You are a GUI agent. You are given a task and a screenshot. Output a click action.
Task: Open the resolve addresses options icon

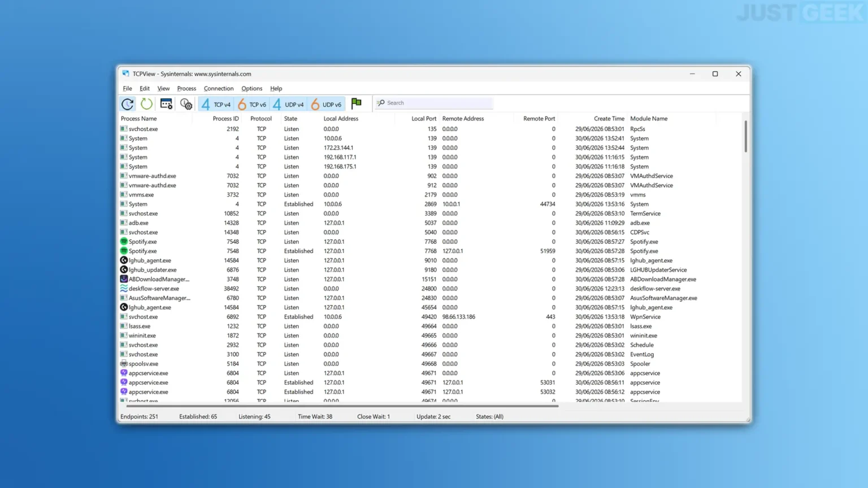click(166, 103)
